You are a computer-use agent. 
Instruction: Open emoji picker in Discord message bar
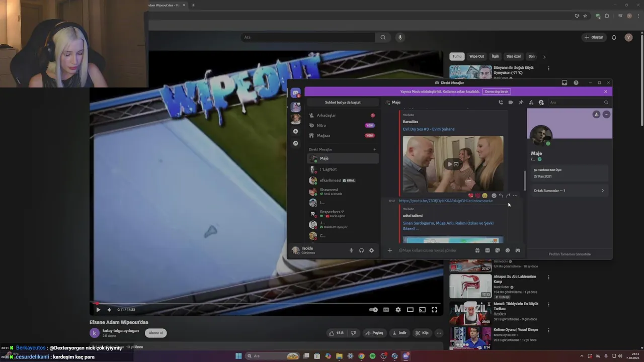coord(507,250)
